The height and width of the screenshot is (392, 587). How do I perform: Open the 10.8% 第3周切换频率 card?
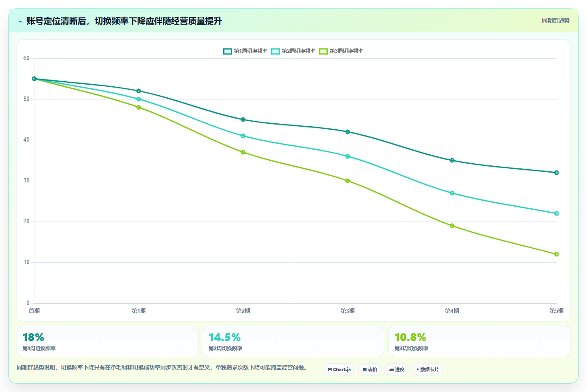pyautogui.click(x=479, y=341)
